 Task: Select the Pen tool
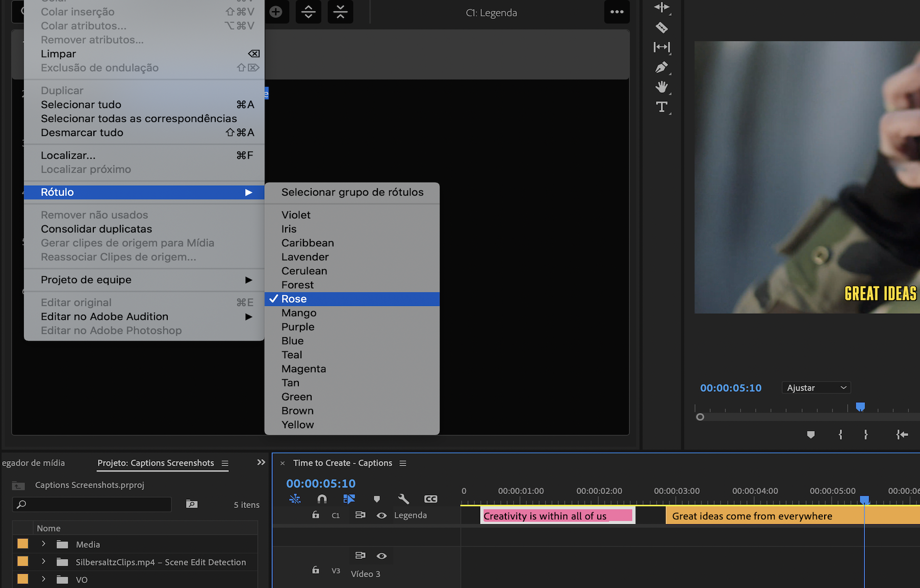pos(661,67)
